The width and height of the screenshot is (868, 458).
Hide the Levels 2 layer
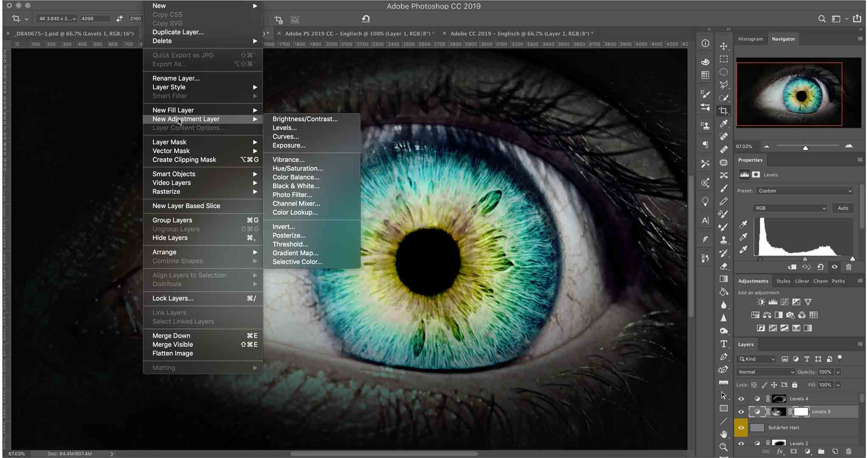tap(741, 444)
